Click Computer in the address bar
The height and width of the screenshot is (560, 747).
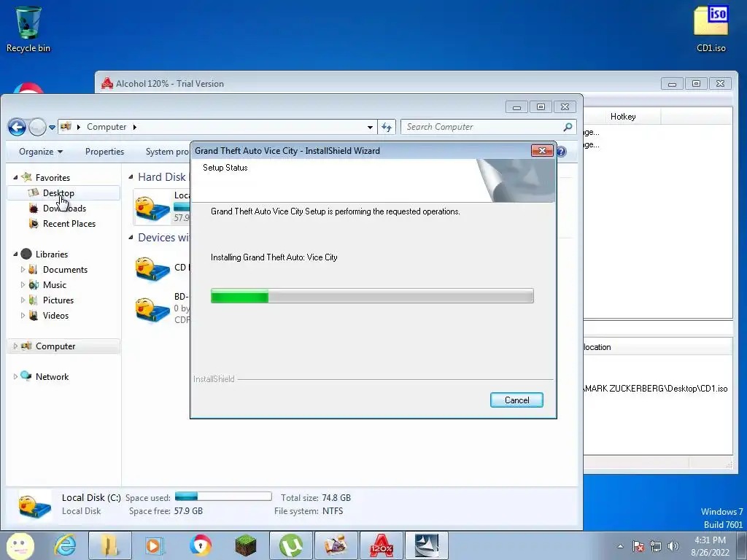tap(107, 127)
